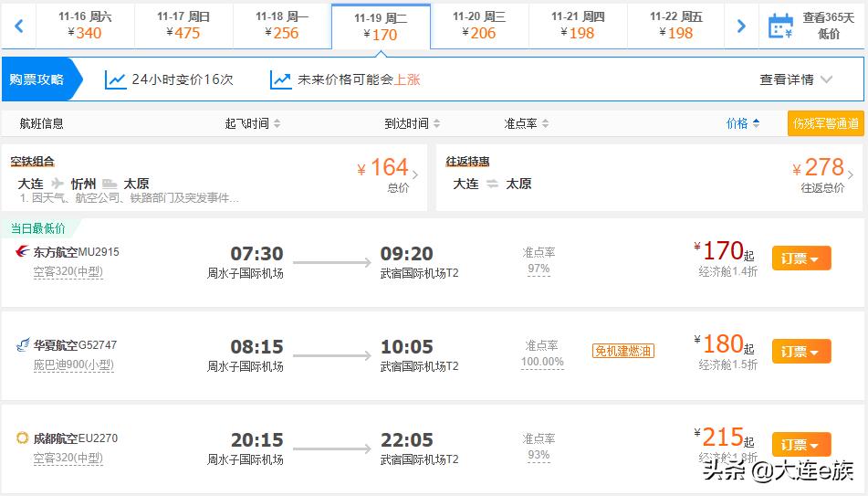Click the China Eastern airline logo
The image size is (868, 496).
tap(22, 251)
